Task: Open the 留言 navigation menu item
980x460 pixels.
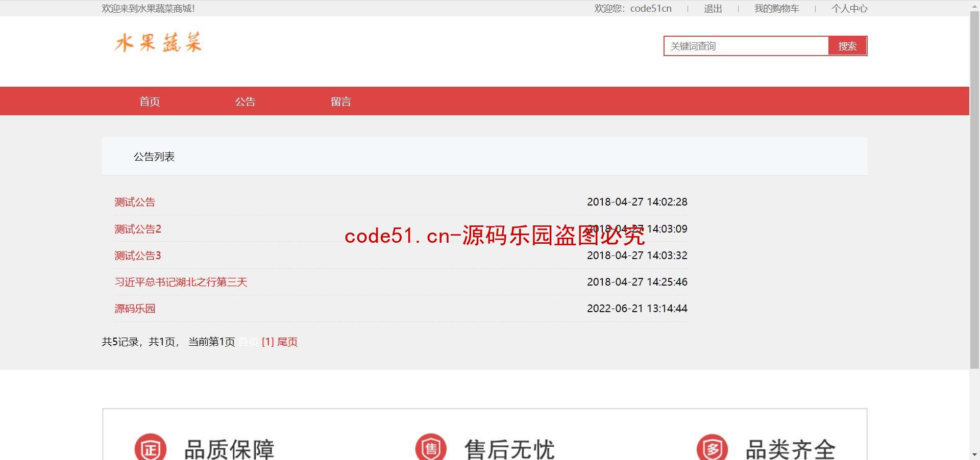Action: tap(341, 101)
